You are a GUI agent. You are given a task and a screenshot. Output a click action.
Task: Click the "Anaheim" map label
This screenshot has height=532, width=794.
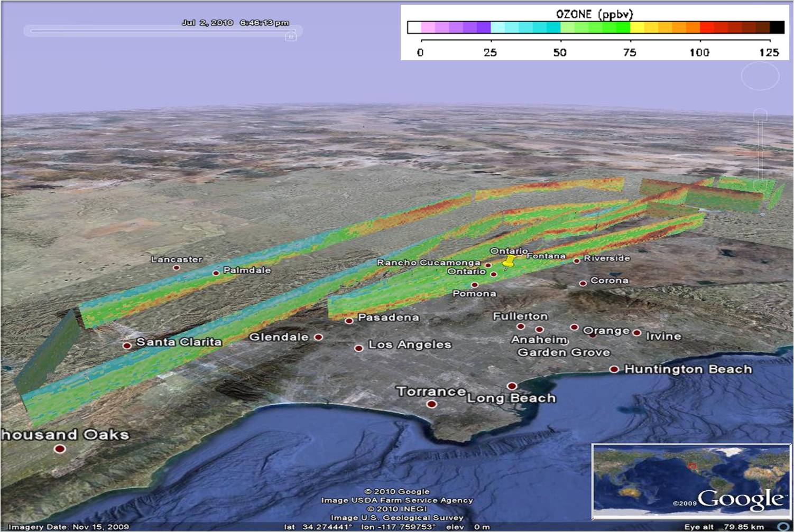coord(539,340)
